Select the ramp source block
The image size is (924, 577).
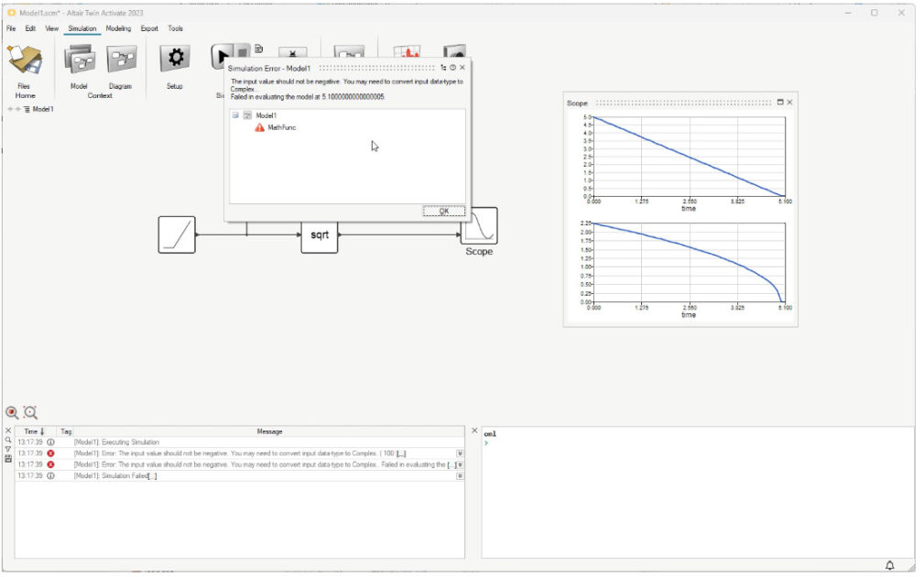pyautogui.click(x=177, y=234)
